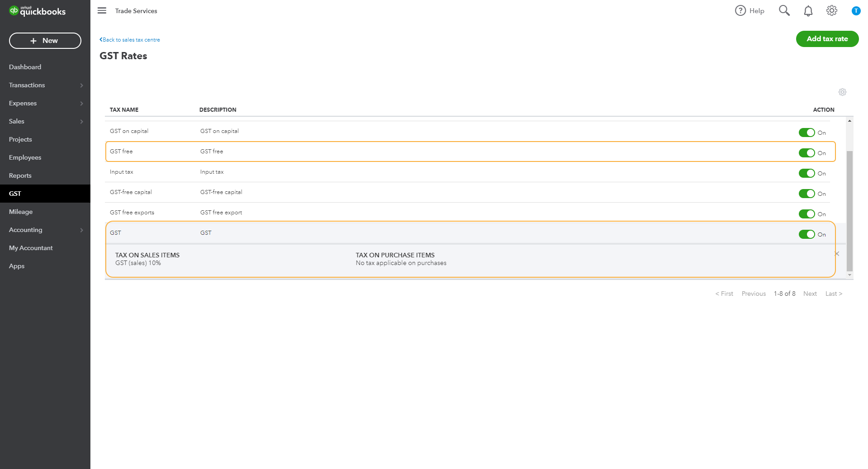
Task: Click the QuickBooks logo
Action: click(x=38, y=11)
